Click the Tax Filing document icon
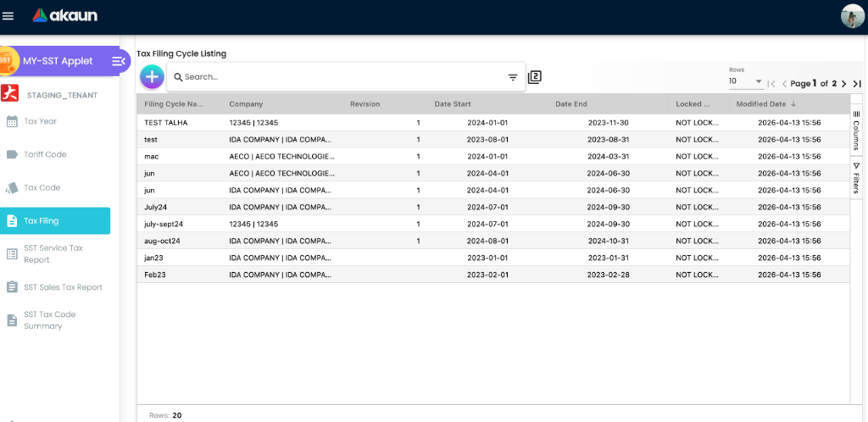Viewport: 868px width, 422px height. pos(12,220)
